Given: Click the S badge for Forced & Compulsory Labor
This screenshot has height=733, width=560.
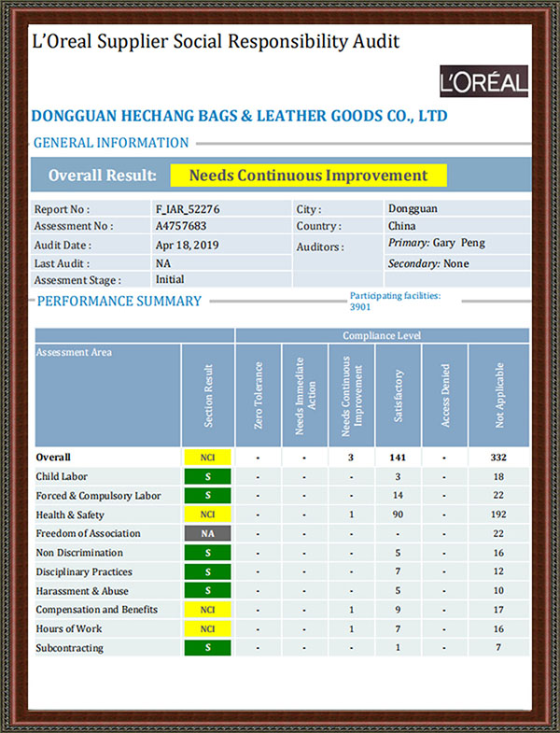Looking at the screenshot, I should coord(207,496).
